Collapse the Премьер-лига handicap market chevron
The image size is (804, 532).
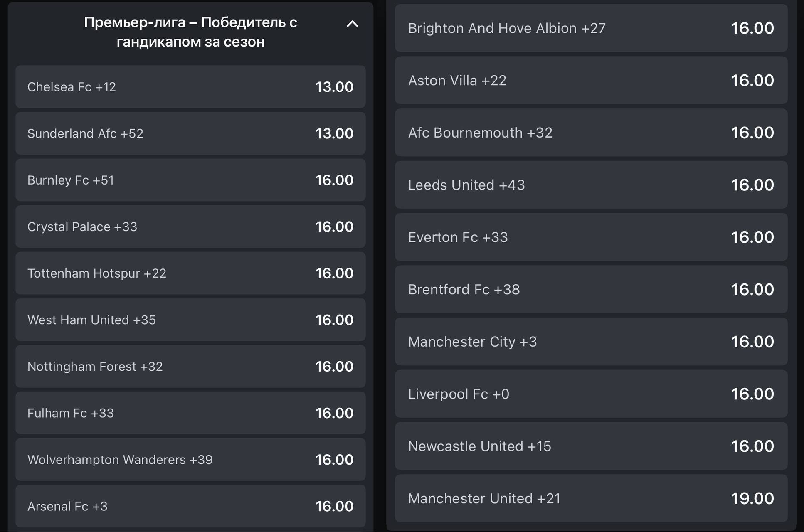click(352, 24)
